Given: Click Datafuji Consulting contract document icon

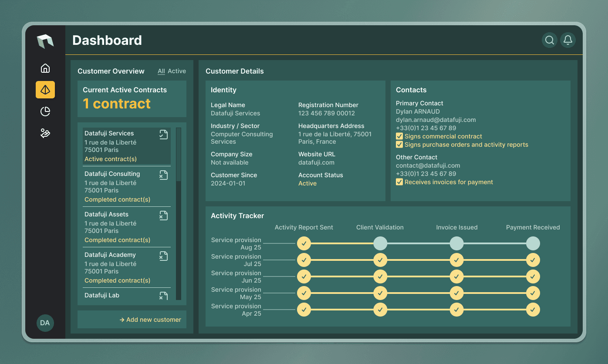Looking at the screenshot, I should [x=163, y=175].
